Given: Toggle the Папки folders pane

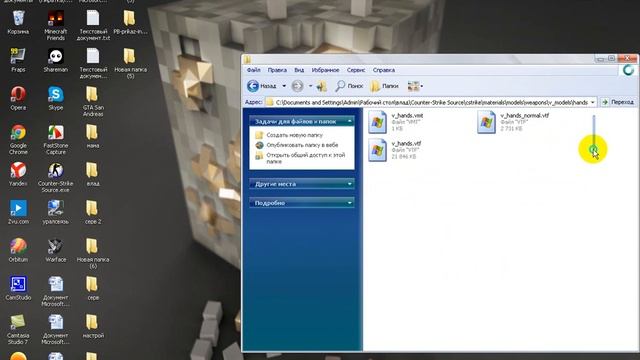Looking at the screenshot, I should click(384, 86).
